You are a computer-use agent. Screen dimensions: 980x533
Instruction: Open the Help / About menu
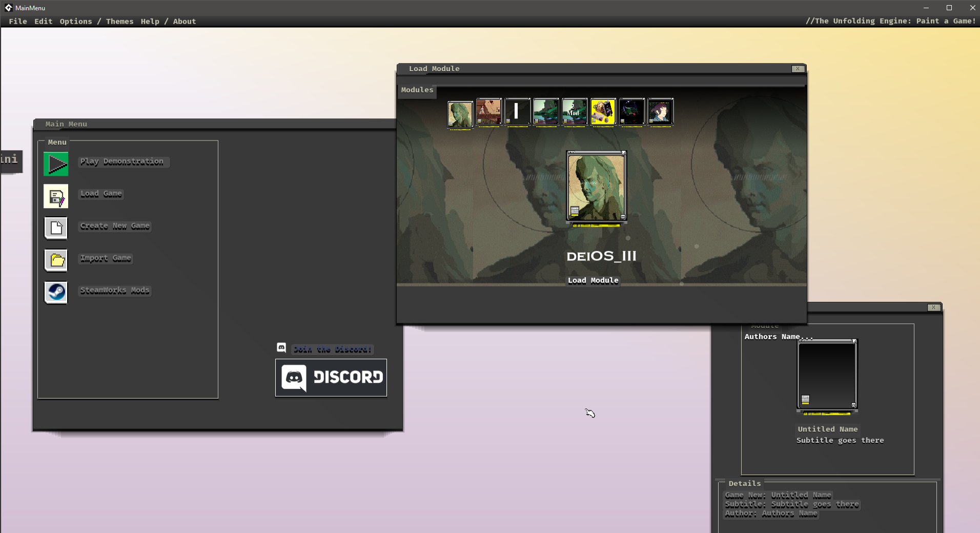click(168, 22)
